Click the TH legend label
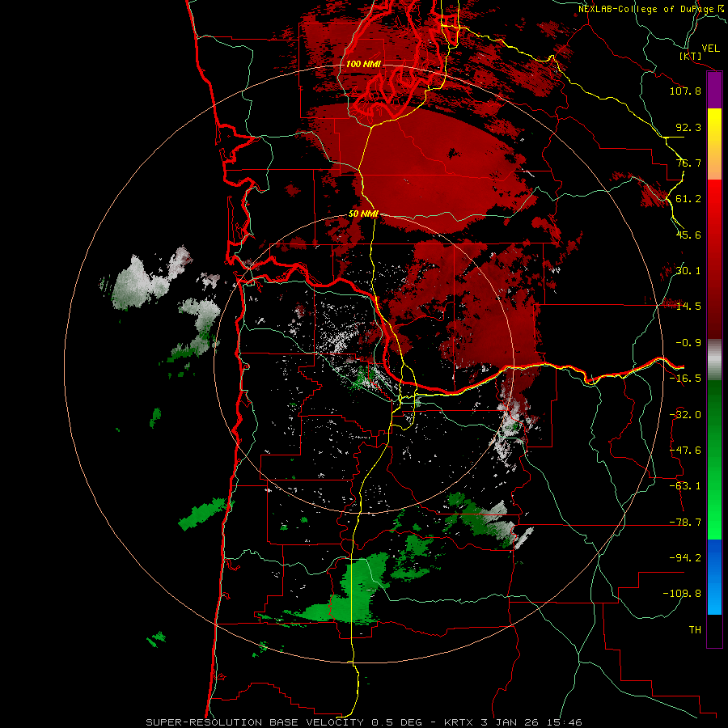 [x=695, y=630]
